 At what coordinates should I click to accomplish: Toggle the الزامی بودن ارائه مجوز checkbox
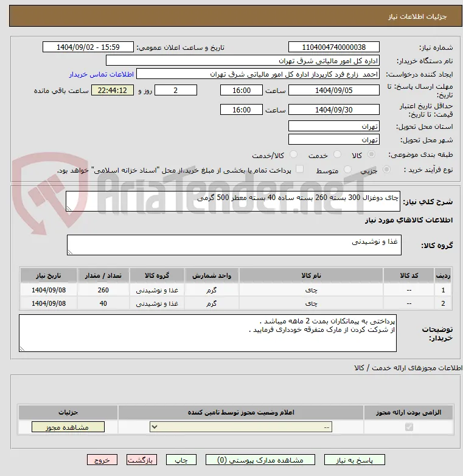click(409, 427)
